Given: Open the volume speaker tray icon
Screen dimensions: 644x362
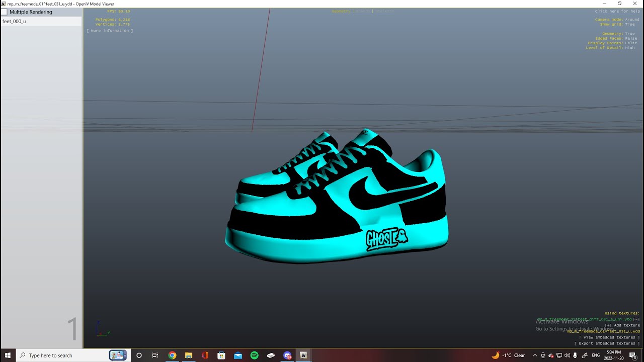Looking at the screenshot, I should tap(567, 355).
